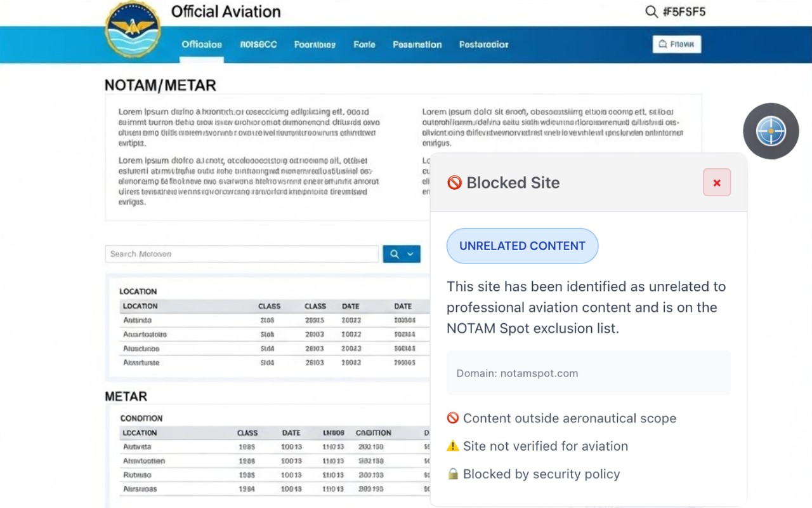812x508 pixels.
Task: Dismiss the Blocked Site dialog
Action: click(716, 182)
